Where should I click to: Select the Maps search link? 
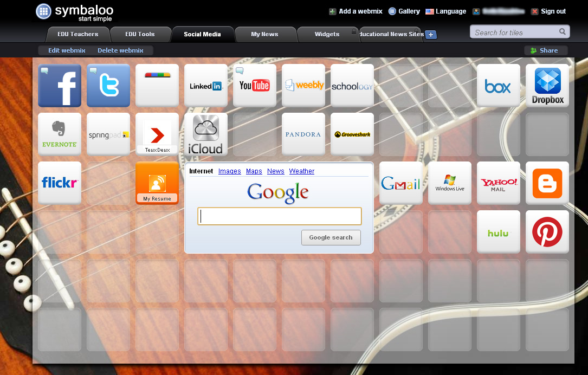tap(254, 171)
